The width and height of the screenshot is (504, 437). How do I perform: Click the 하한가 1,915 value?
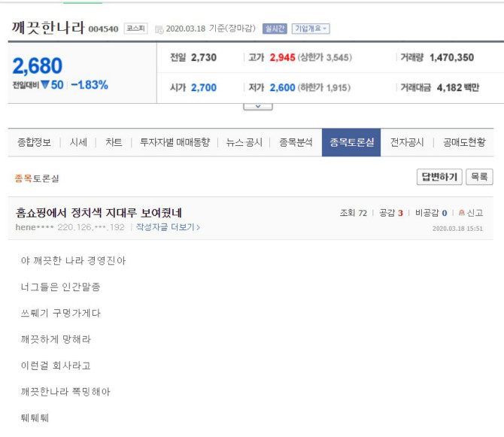tap(324, 87)
